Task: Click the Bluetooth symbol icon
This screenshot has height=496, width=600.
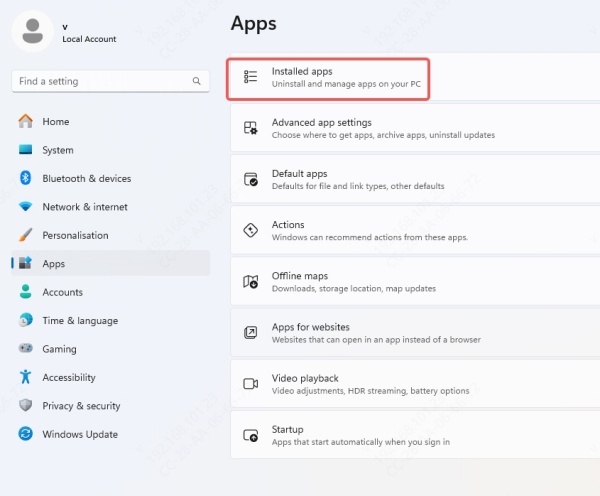Action: pos(26,178)
